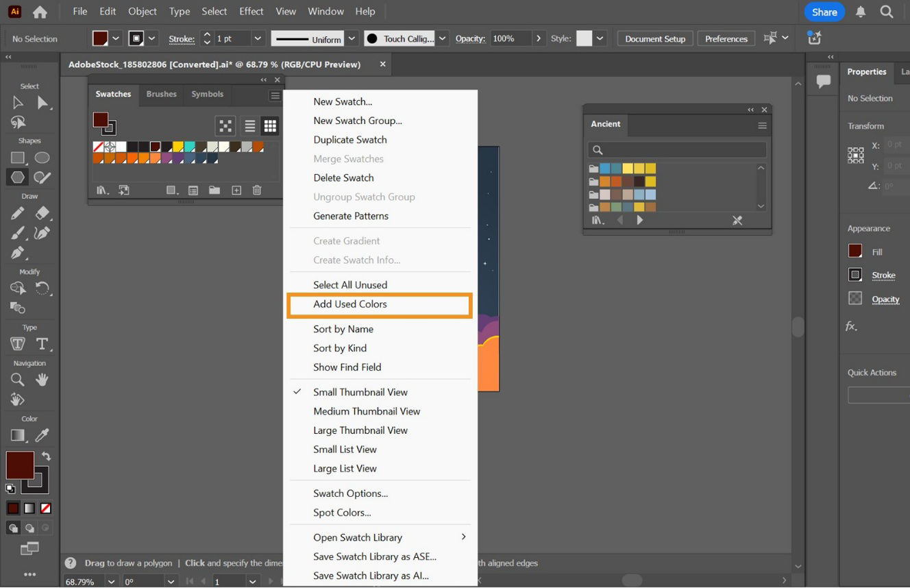
Task: Open the Stroke weight dropdown
Action: [x=258, y=38]
